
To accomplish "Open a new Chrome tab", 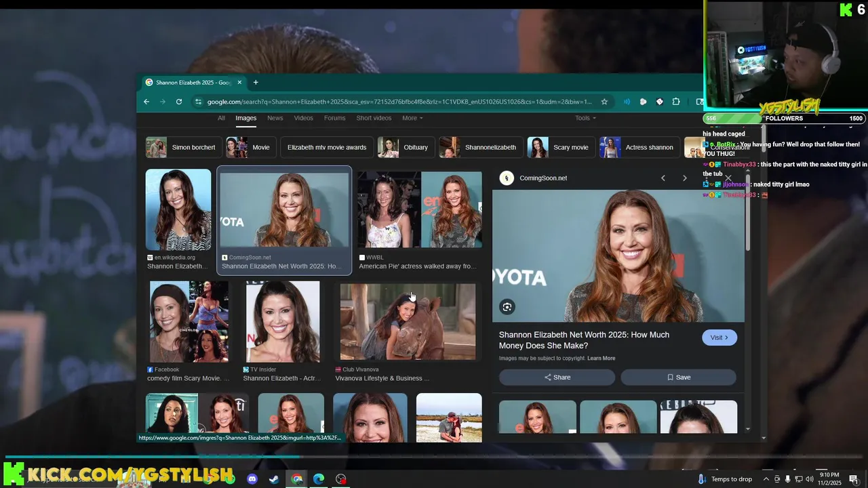I will tap(256, 83).
